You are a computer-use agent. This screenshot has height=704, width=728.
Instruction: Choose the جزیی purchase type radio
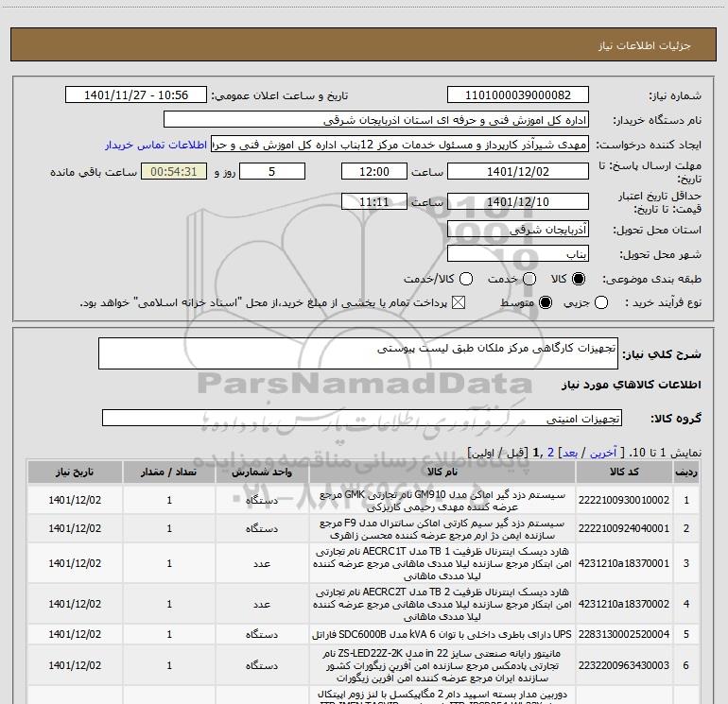click(600, 303)
